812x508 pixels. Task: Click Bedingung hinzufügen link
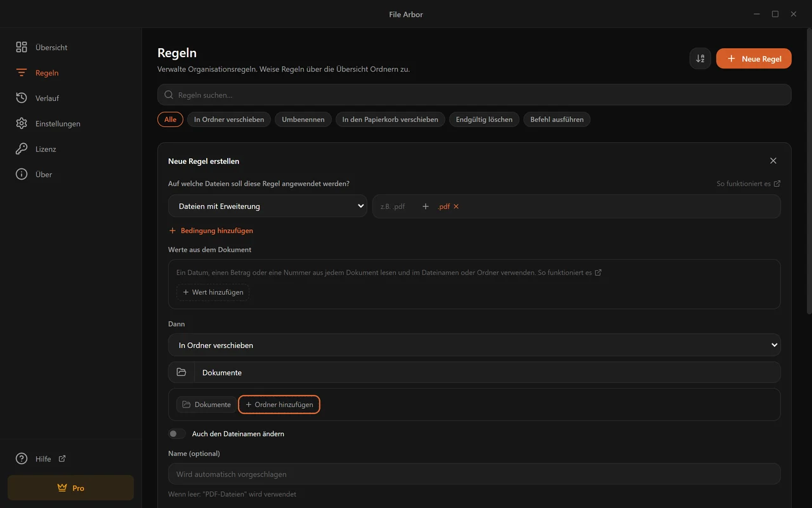(x=211, y=231)
